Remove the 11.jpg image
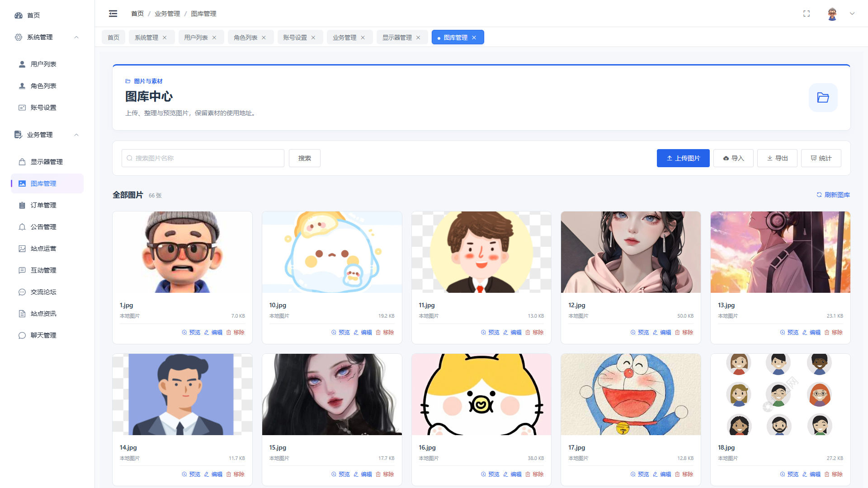 (534, 333)
